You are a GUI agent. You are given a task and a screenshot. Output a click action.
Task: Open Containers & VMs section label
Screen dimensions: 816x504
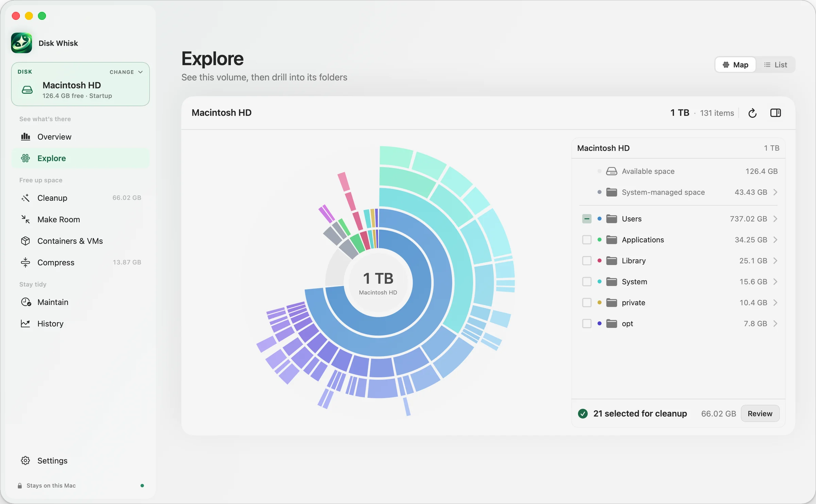click(x=70, y=241)
